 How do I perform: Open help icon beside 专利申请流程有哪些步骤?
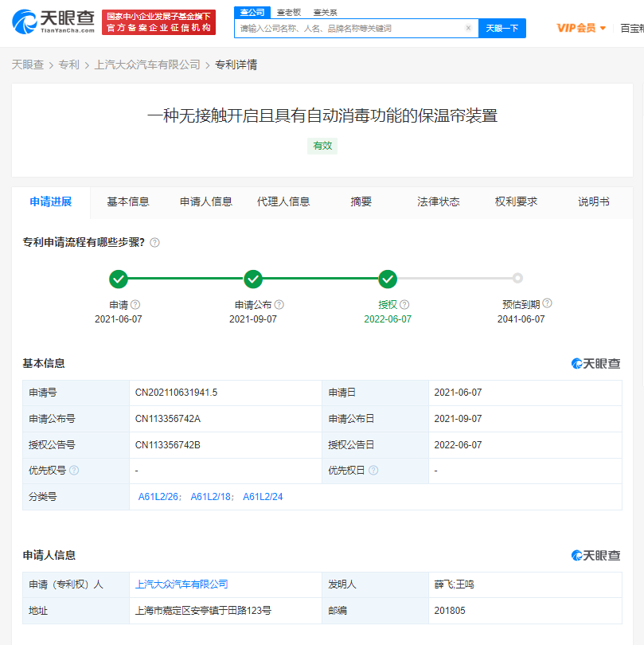154,243
